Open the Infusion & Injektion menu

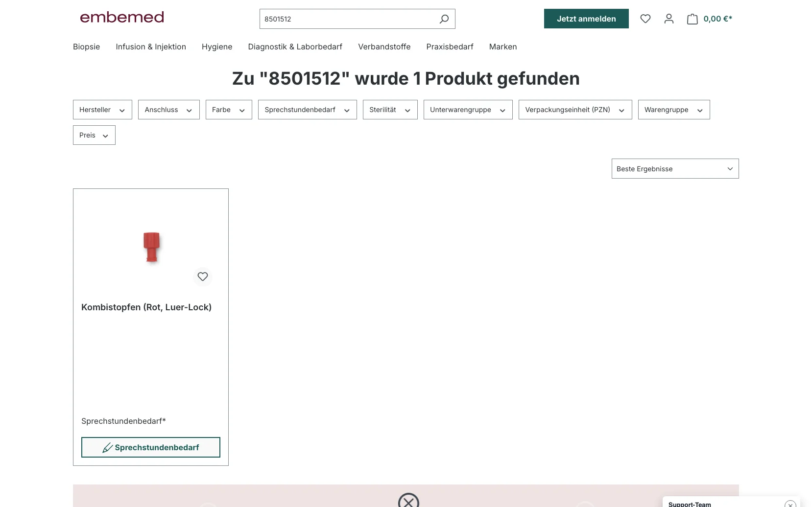[151, 47]
